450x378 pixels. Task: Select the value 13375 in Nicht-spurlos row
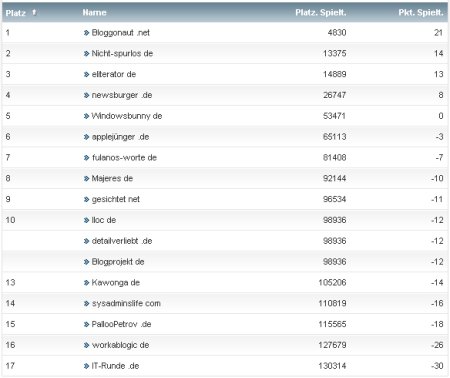[335, 53]
